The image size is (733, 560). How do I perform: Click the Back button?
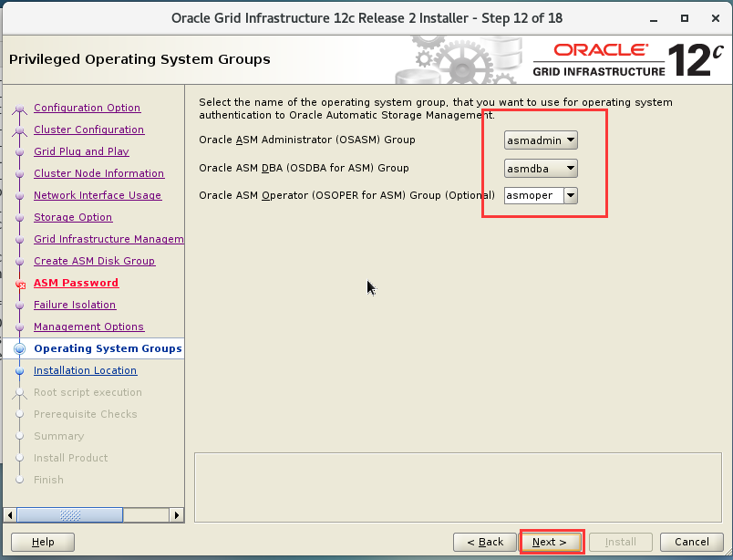(485, 542)
